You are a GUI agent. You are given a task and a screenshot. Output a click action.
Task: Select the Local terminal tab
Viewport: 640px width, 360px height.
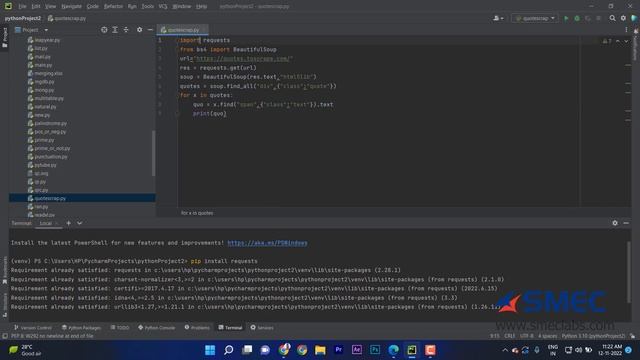46,223
